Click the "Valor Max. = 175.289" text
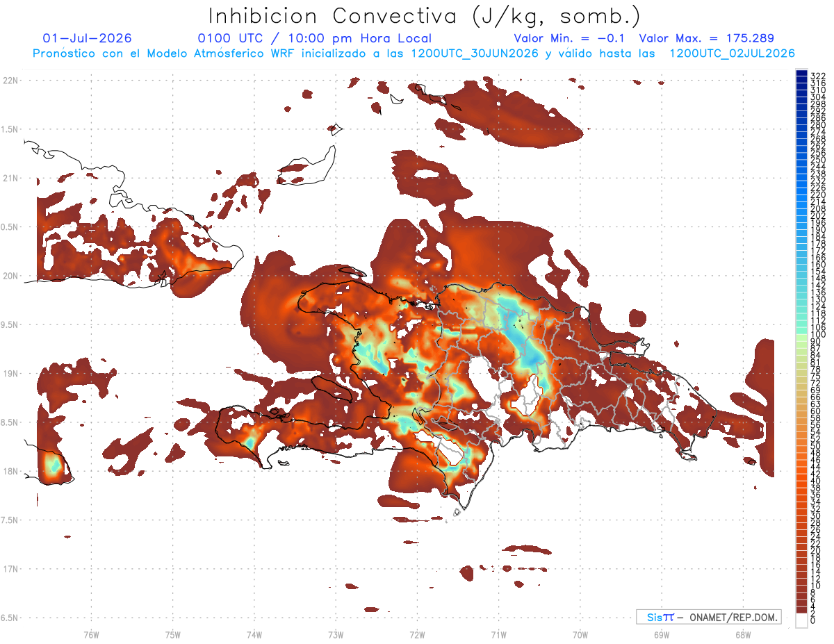 (x=706, y=39)
